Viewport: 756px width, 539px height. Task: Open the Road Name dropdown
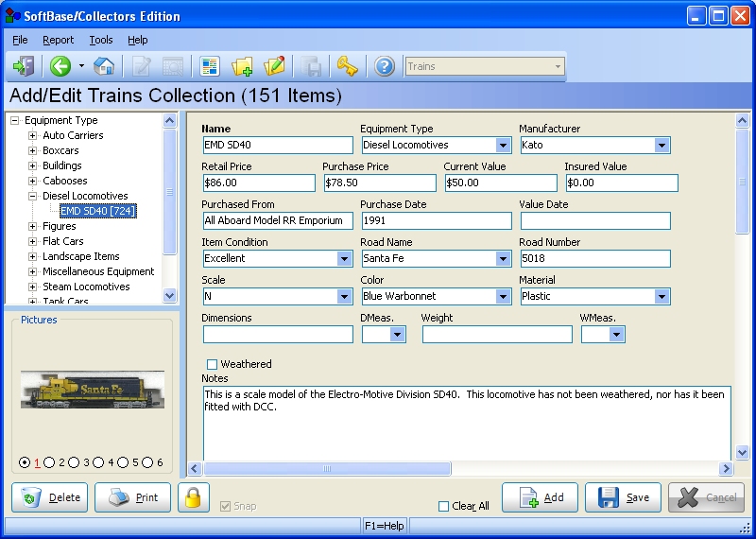coord(503,259)
